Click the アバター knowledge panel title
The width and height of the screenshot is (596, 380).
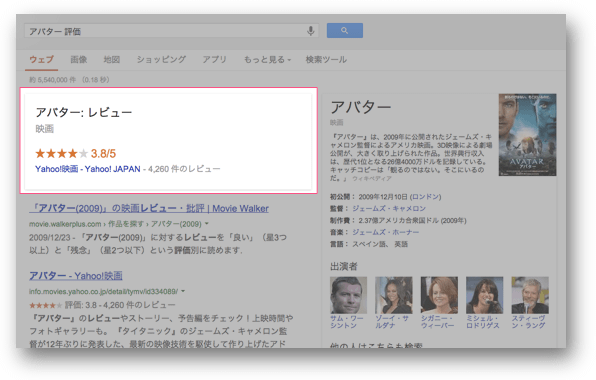pos(360,107)
